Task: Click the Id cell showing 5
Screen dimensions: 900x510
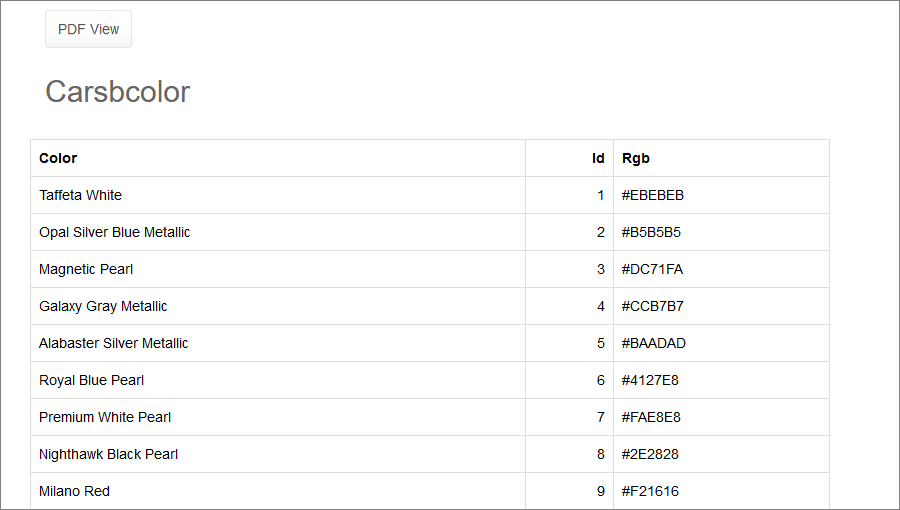Action: click(x=600, y=343)
